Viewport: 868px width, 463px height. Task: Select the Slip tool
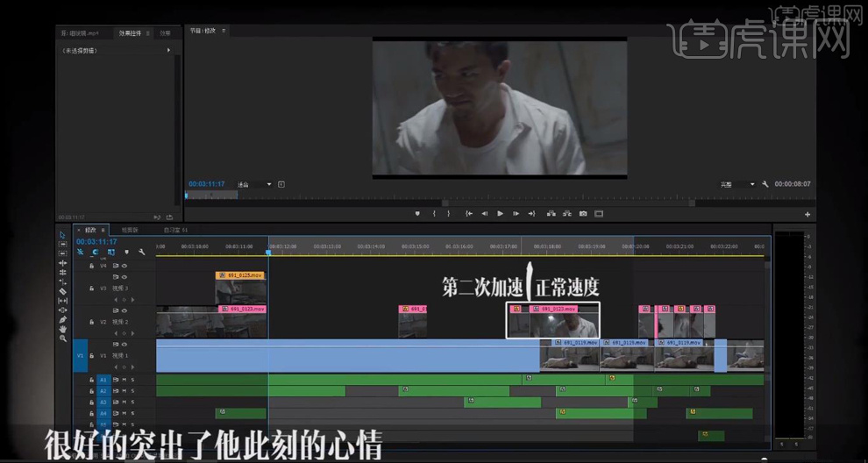pyautogui.click(x=62, y=300)
